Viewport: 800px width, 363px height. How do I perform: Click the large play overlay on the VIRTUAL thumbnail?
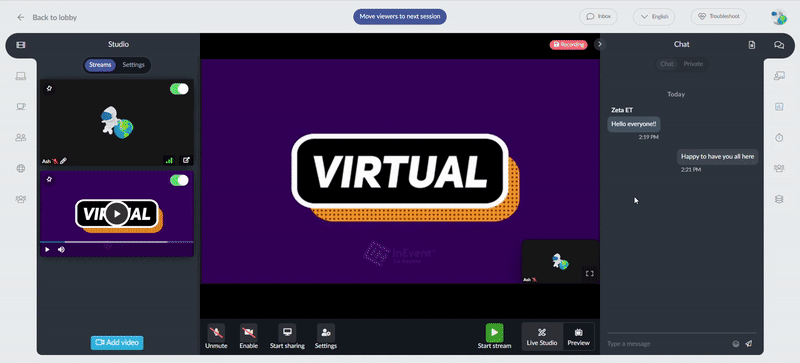click(117, 214)
